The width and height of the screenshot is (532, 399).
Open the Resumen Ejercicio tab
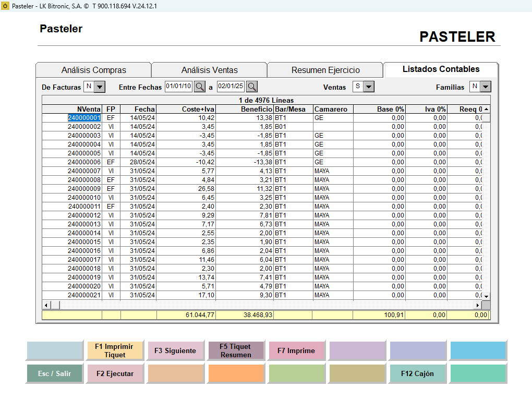pyautogui.click(x=325, y=70)
